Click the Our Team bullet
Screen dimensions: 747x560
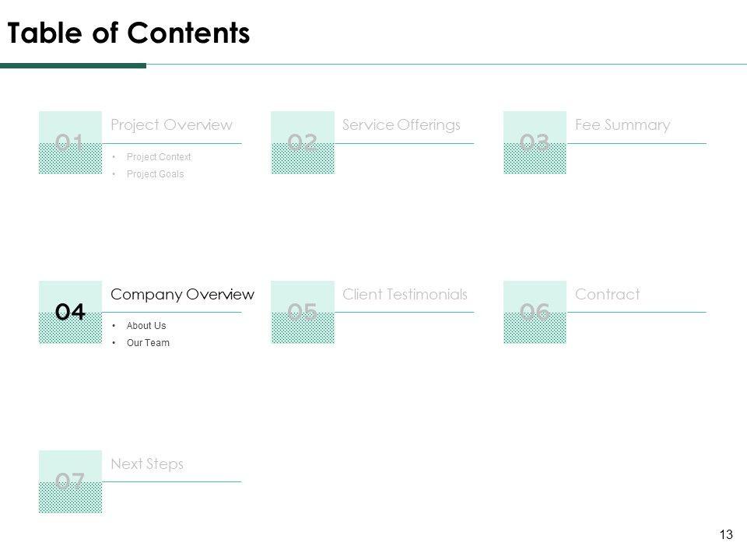pyautogui.click(x=147, y=343)
